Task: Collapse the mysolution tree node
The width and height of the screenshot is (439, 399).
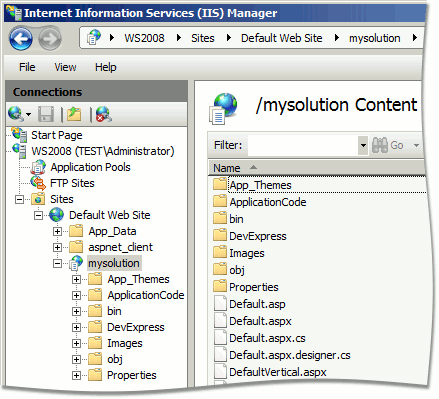Action: tap(57, 263)
